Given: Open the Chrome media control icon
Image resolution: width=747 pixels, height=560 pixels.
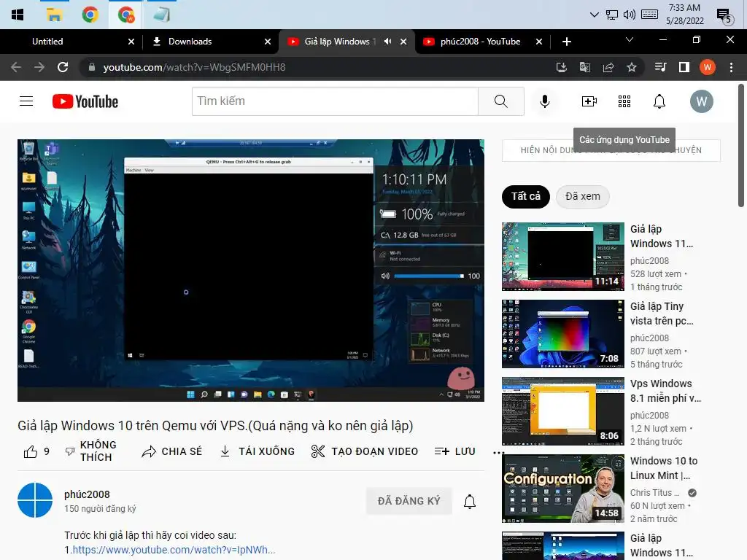Looking at the screenshot, I should [660, 67].
